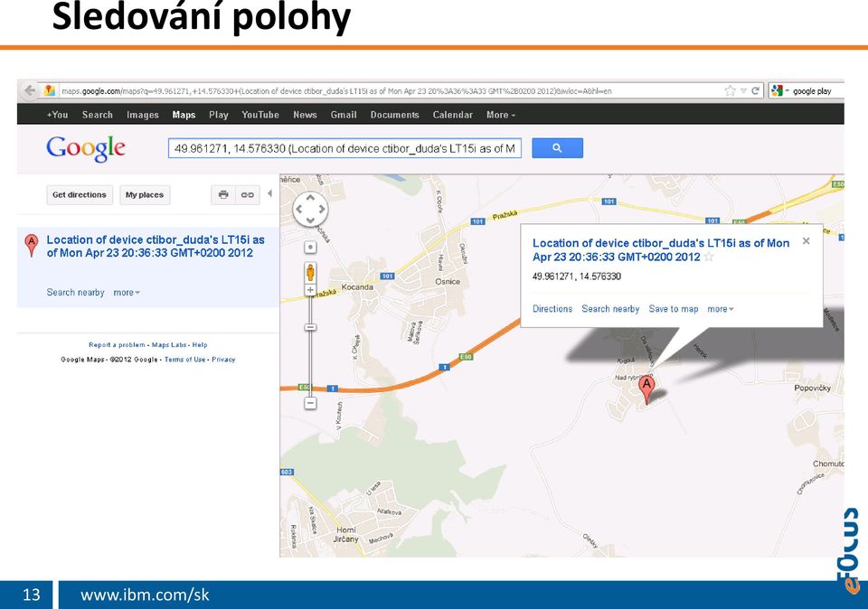
Task: Open Gmail in the Google bar
Action: pos(344,115)
